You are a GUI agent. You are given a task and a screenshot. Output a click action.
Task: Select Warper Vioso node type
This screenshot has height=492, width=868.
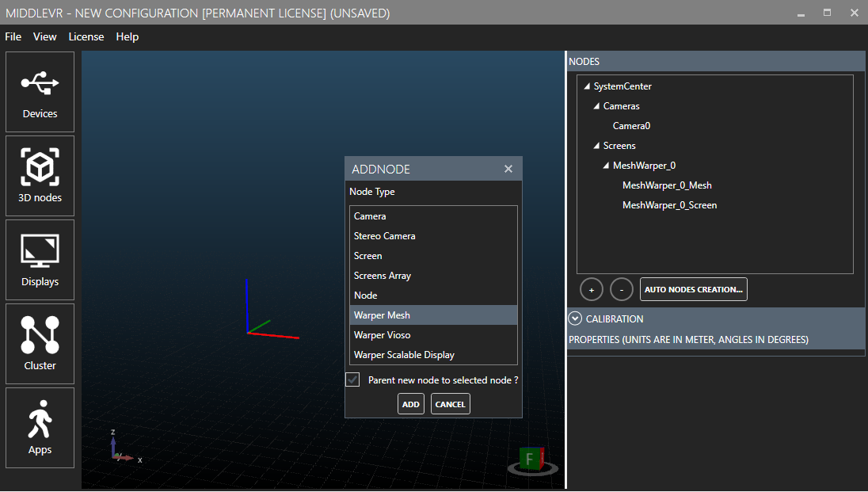pos(433,335)
